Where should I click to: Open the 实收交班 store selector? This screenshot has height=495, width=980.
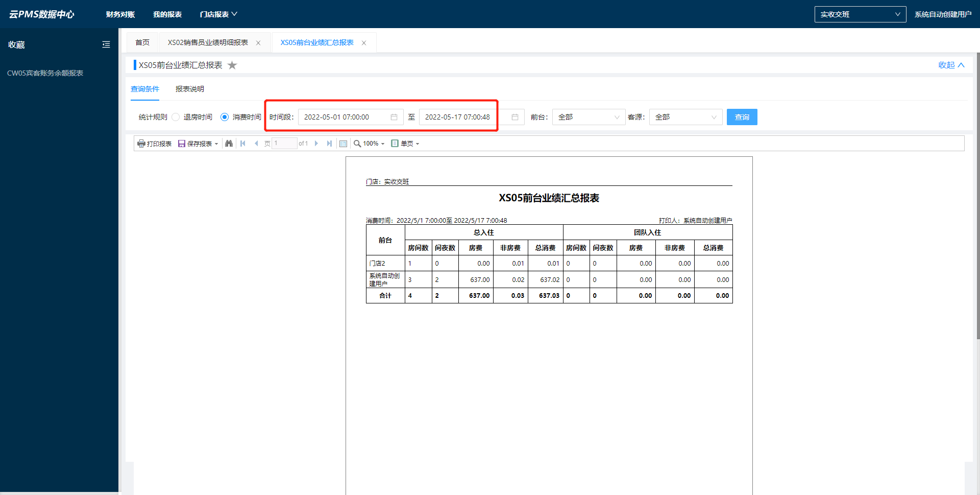[860, 14]
